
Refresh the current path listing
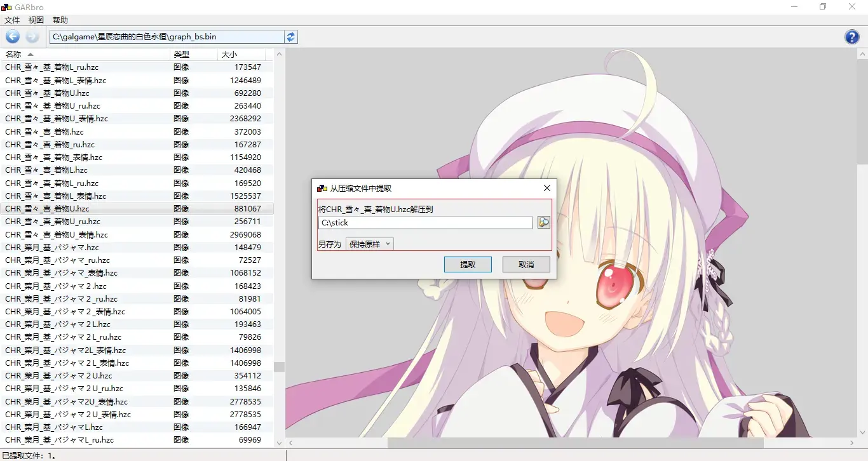coord(291,37)
